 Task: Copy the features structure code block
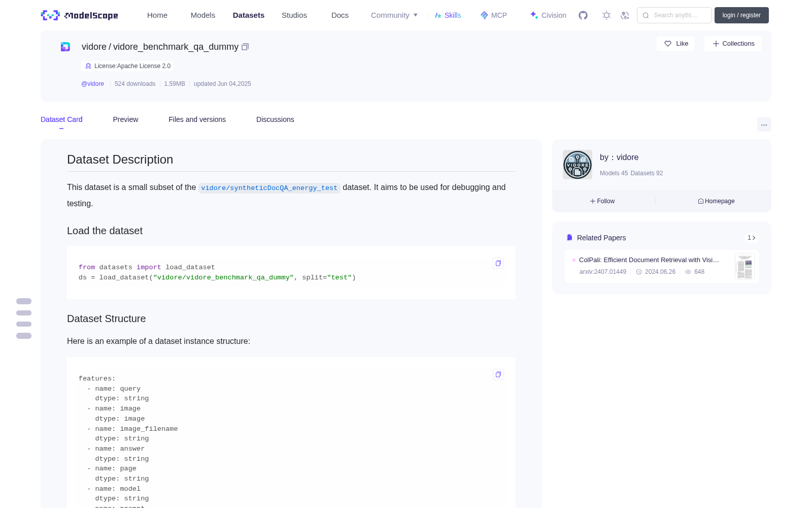point(498,374)
